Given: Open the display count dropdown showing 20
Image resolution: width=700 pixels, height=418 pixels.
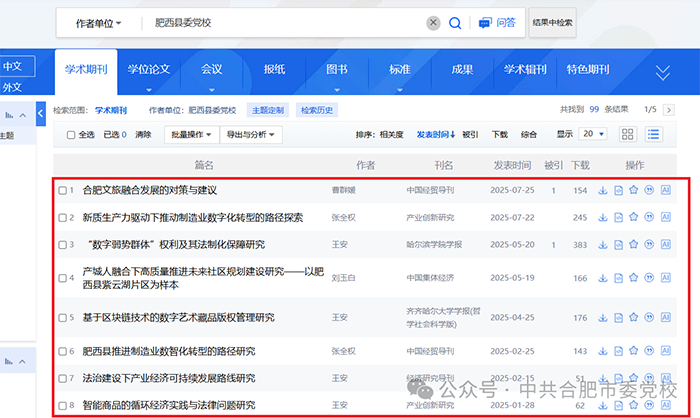Looking at the screenshot, I should click(592, 134).
